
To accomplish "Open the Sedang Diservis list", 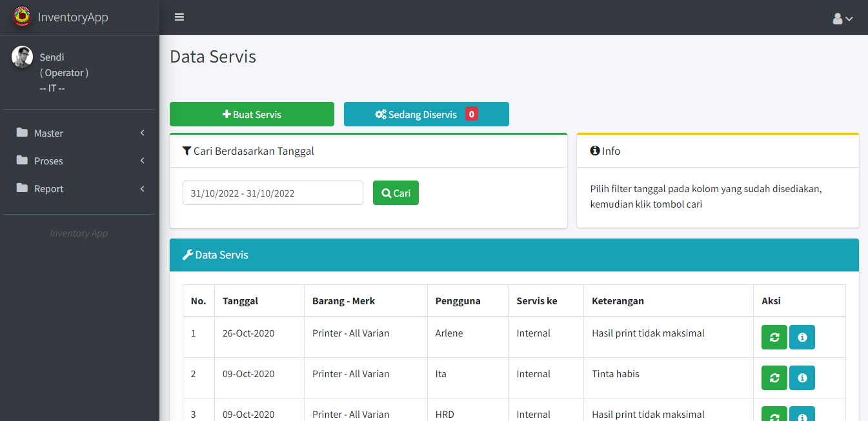I will coord(426,114).
